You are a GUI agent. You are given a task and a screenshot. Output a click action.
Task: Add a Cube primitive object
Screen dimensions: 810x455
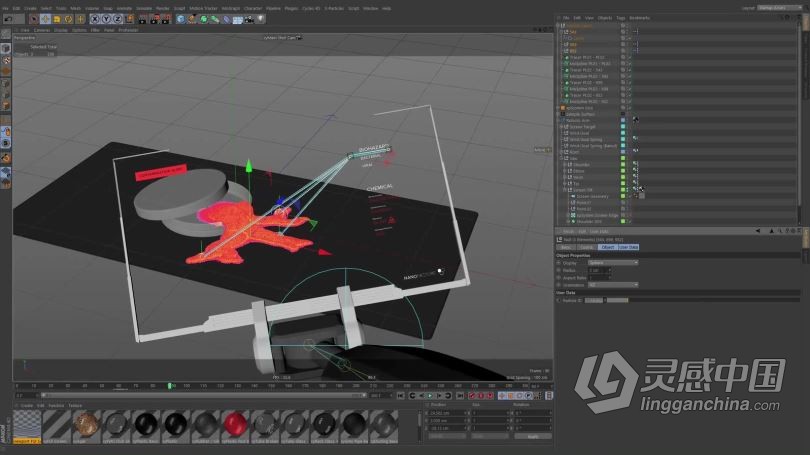point(180,19)
